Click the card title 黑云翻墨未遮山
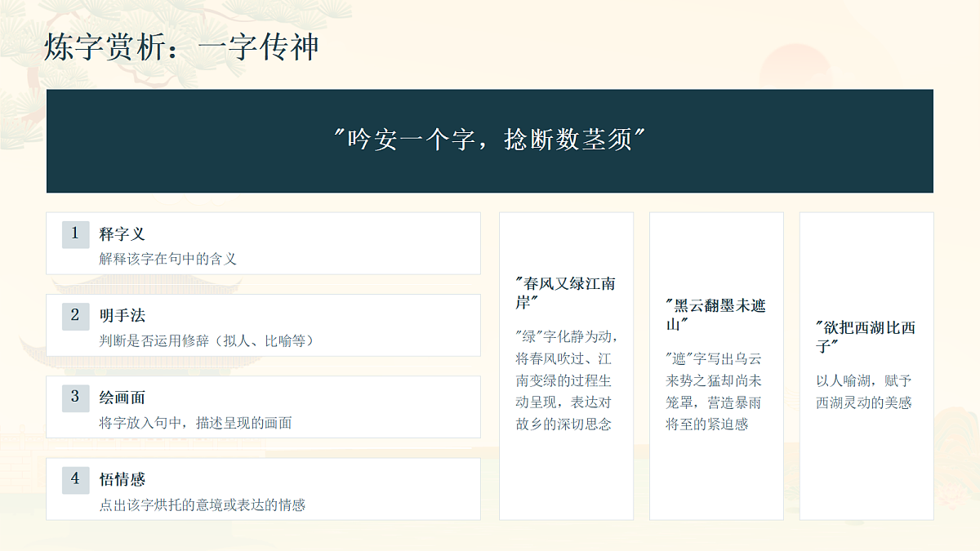This screenshot has height=551, width=980. pos(716,315)
